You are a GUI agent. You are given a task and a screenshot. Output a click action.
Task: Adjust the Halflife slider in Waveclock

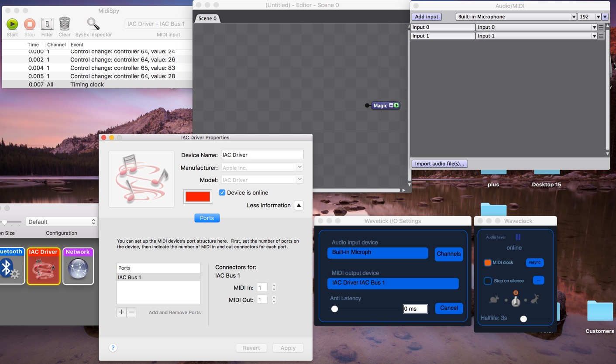[x=523, y=319]
